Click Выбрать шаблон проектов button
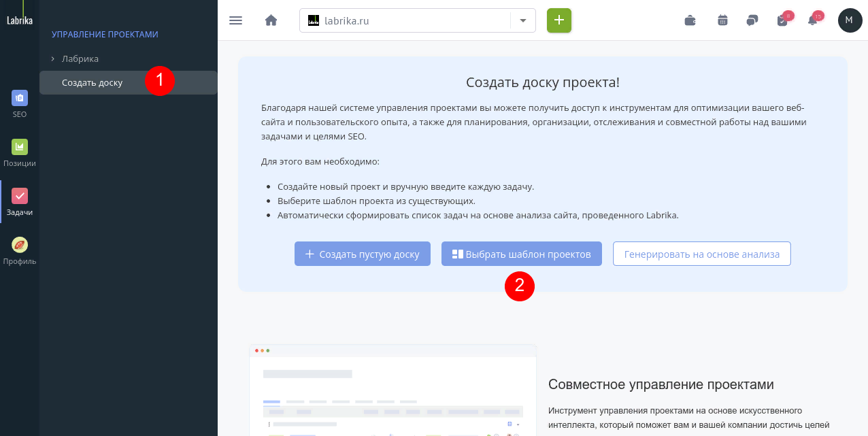This screenshot has width=868, height=436. 522,254
